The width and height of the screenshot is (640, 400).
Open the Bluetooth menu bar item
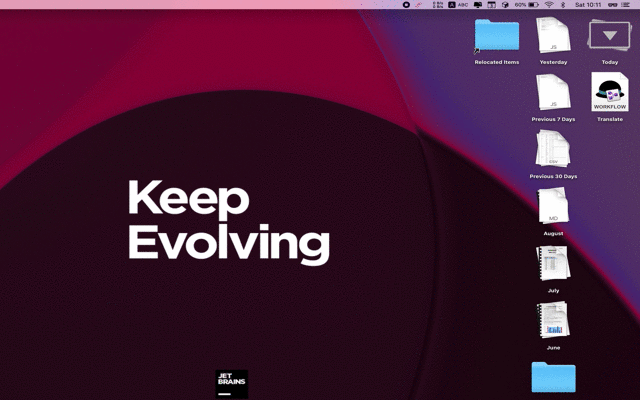click(x=563, y=5)
